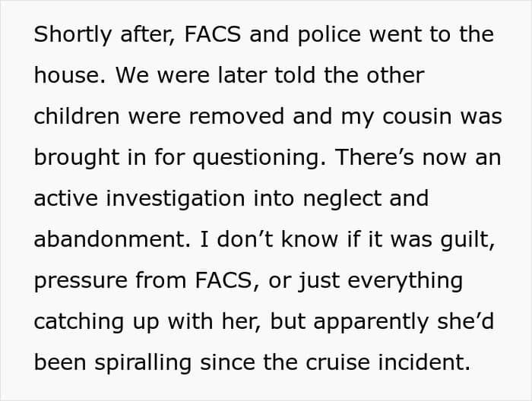Click the word "spiralling" in the last line
The height and width of the screenshot is (401, 532).
point(143,363)
